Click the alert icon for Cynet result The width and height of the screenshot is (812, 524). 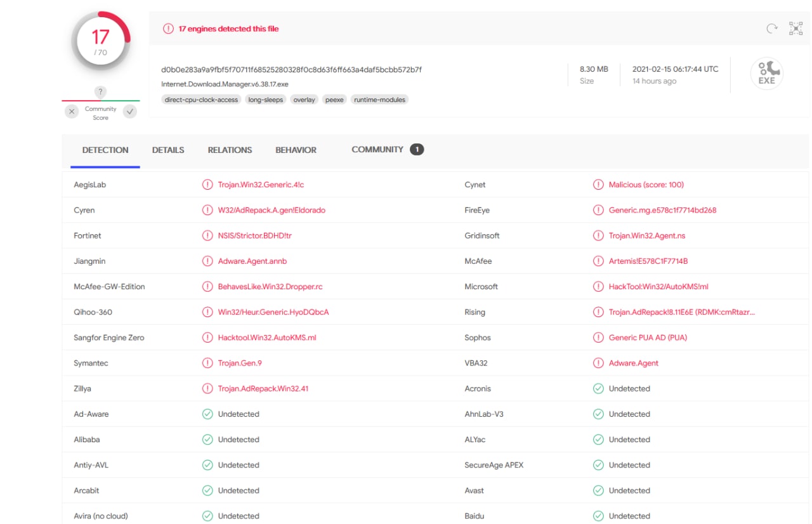[598, 185]
